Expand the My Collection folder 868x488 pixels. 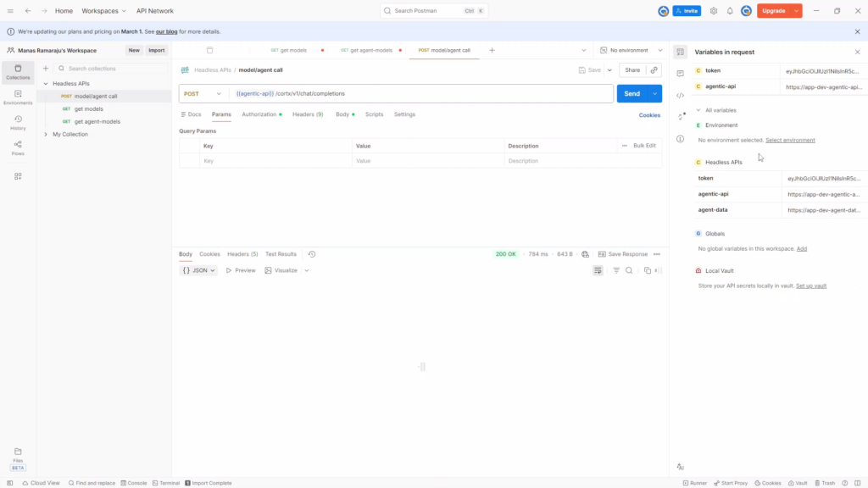(46, 134)
